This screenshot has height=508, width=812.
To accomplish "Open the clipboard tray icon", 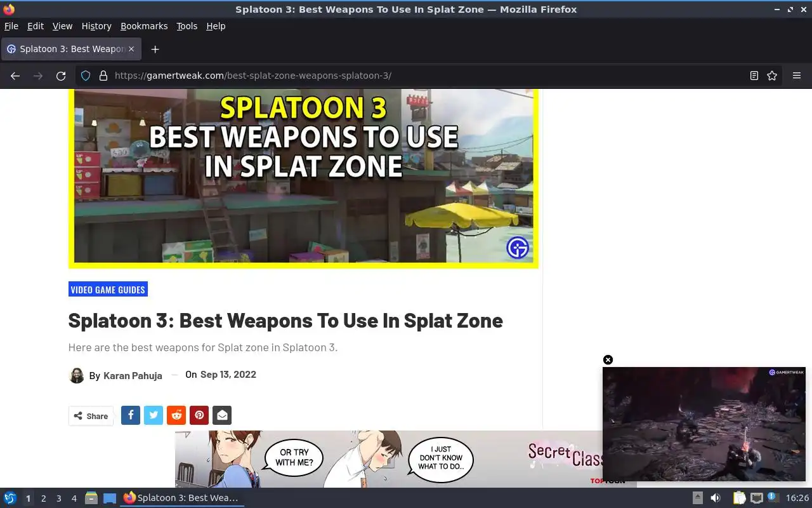I will coord(739,498).
